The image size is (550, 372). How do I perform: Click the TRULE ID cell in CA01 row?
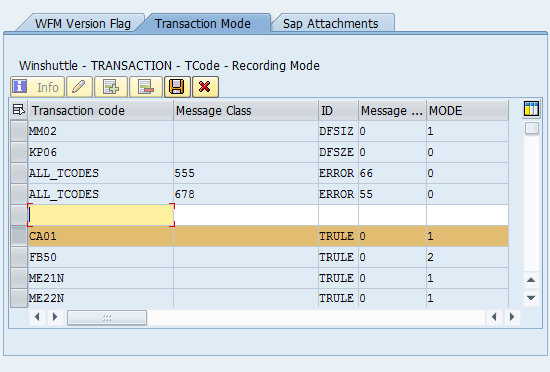(338, 236)
